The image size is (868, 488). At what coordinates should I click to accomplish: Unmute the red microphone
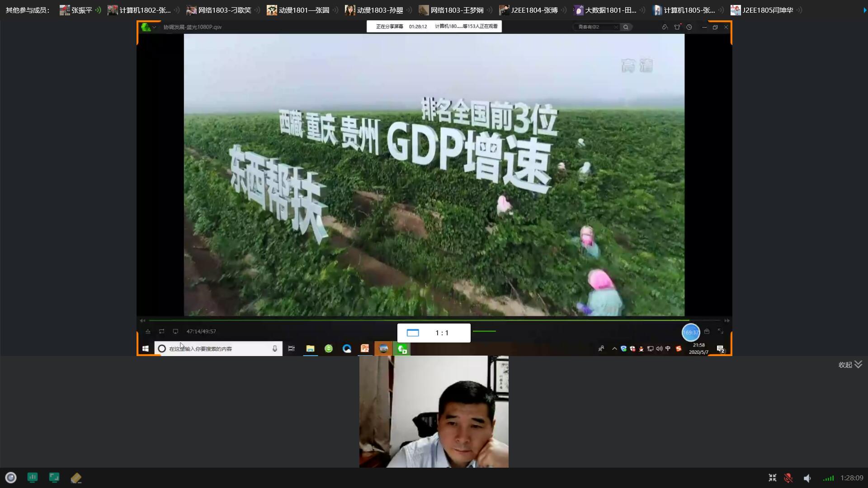click(x=788, y=478)
